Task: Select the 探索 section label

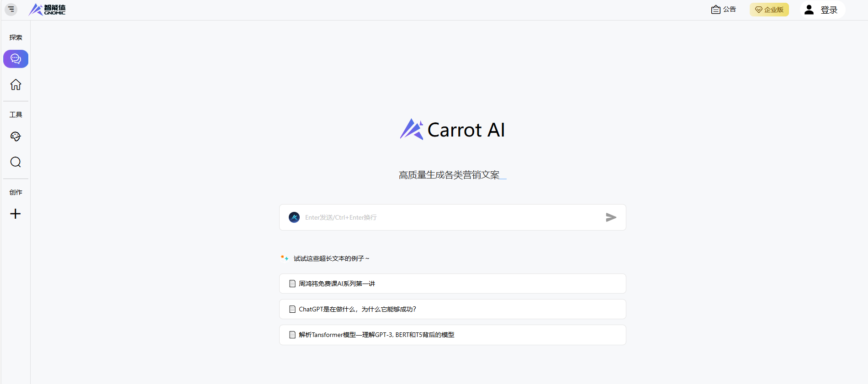Action: (16, 37)
